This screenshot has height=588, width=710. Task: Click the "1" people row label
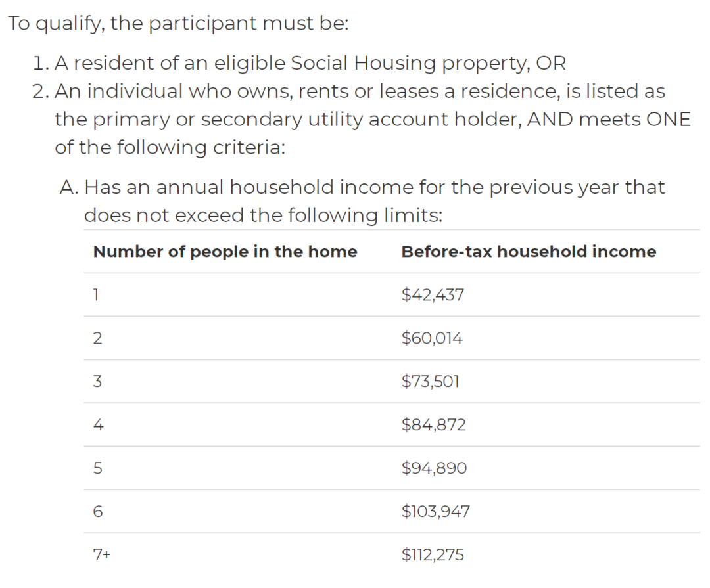[x=96, y=295]
